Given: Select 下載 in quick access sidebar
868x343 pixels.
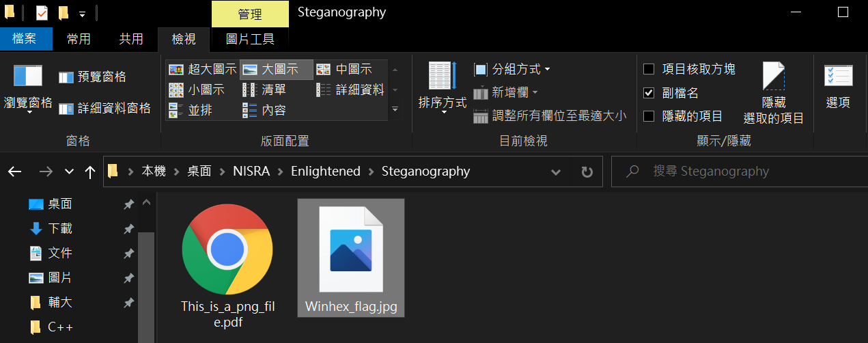Looking at the screenshot, I should point(60,228).
